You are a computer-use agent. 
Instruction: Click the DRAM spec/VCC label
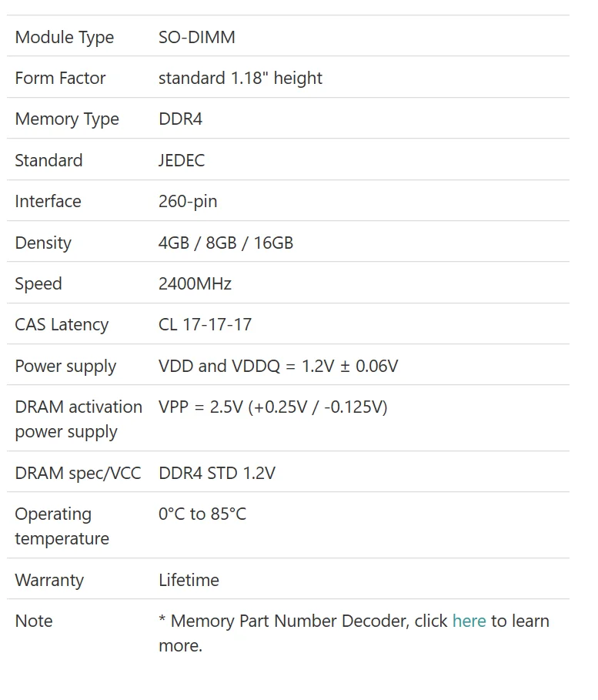coord(78,474)
